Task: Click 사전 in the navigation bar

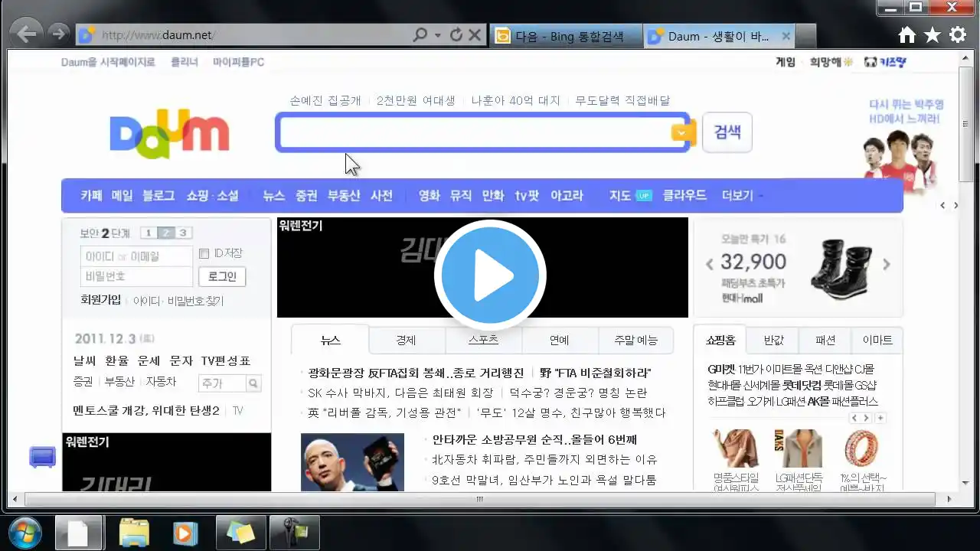Action: [x=381, y=196]
